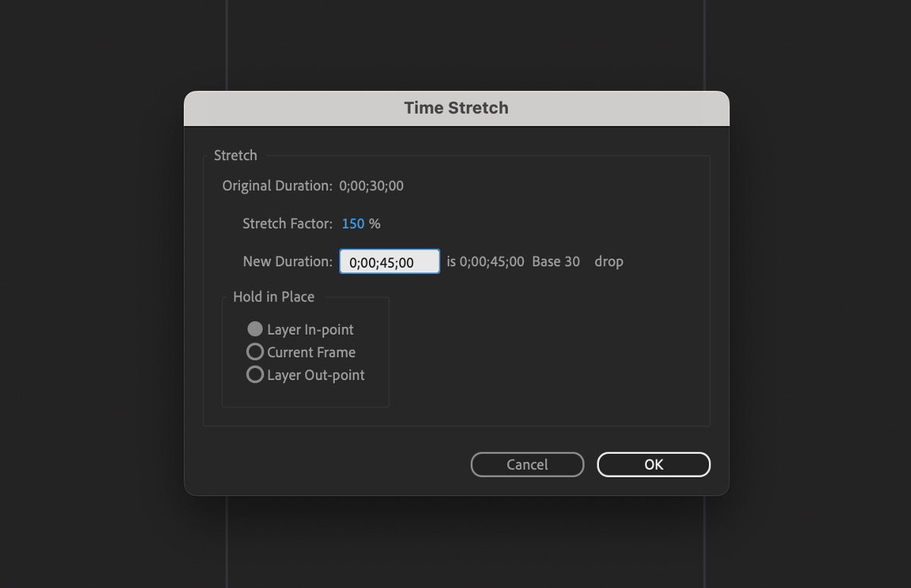Viewport: 911px width, 588px height.
Task: Click the Original Duration timecode 0;00;30;00
Action: click(x=372, y=185)
